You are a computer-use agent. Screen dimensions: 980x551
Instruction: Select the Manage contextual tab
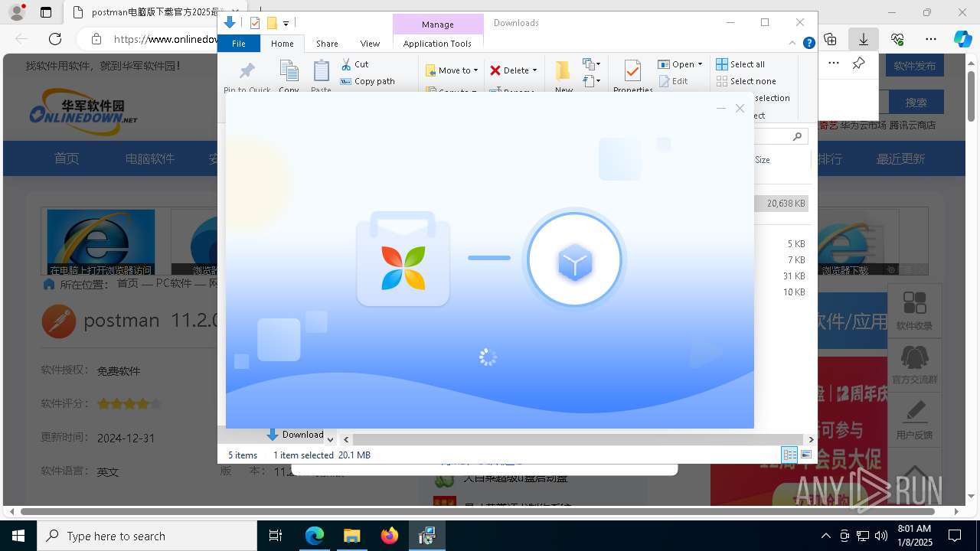click(x=438, y=24)
